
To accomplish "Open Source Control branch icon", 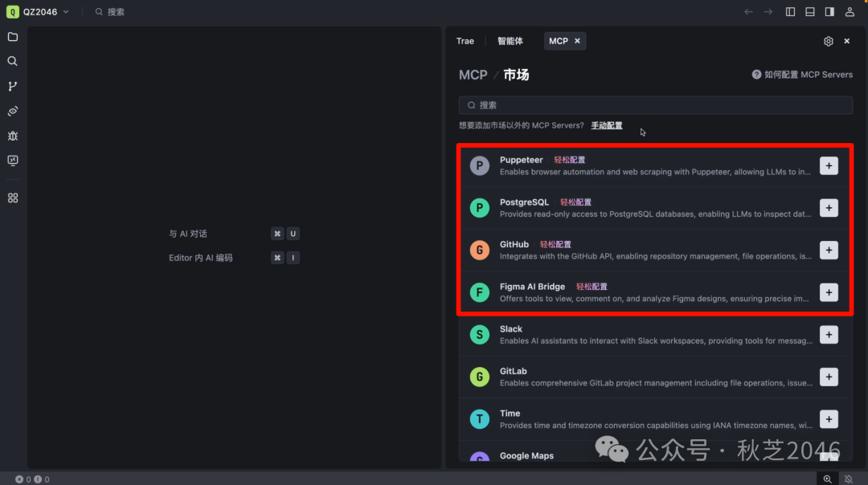I will pyautogui.click(x=13, y=86).
